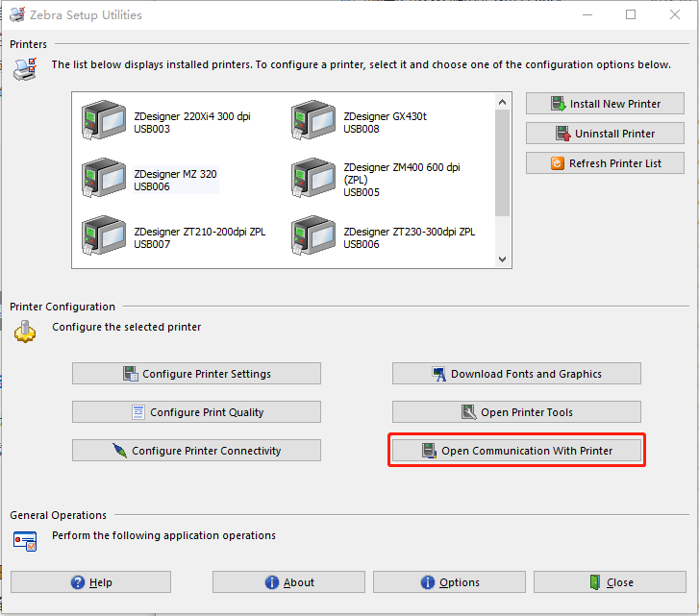The height and width of the screenshot is (616, 699).
Task: Refresh Printer List
Action: (605, 163)
